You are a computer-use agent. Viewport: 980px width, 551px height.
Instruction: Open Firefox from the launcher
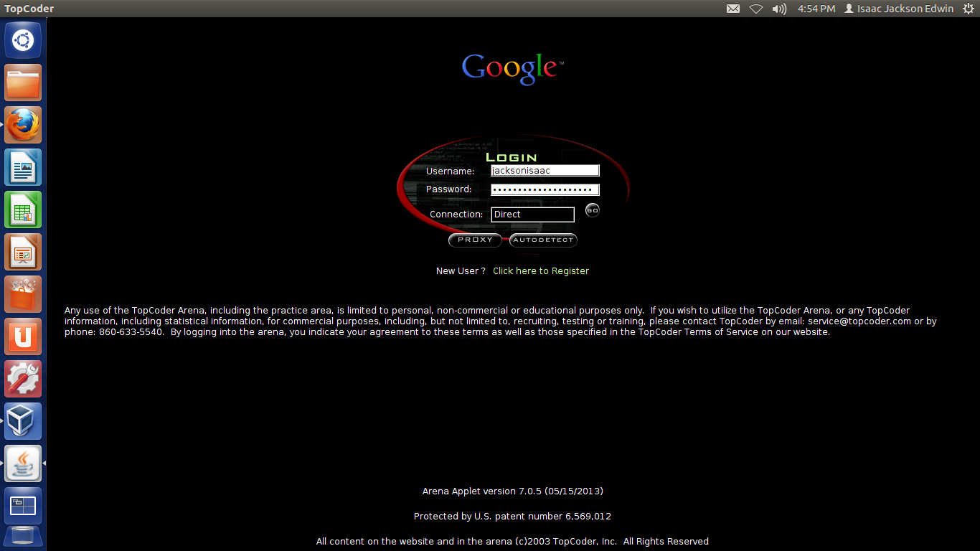pyautogui.click(x=23, y=125)
